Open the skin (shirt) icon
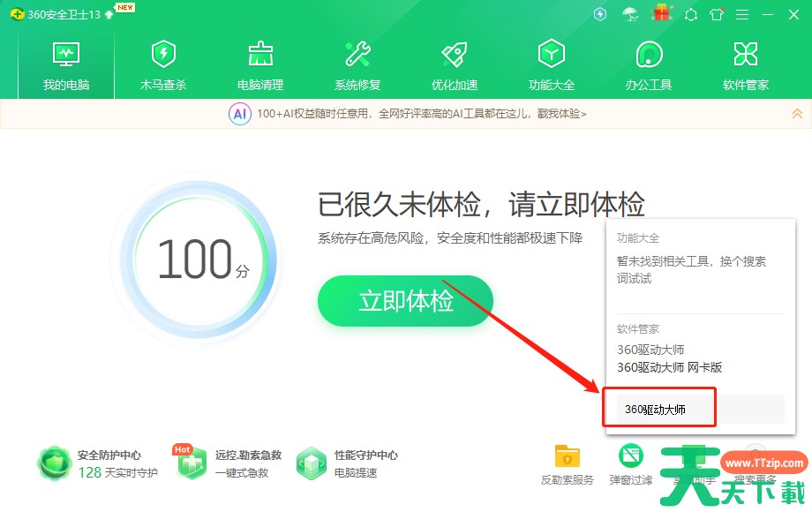The width and height of the screenshot is (812, 512). [718, 14]
